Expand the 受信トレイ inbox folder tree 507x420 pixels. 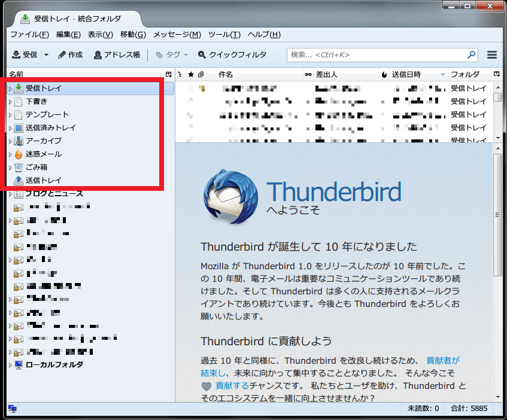point(10,89)
